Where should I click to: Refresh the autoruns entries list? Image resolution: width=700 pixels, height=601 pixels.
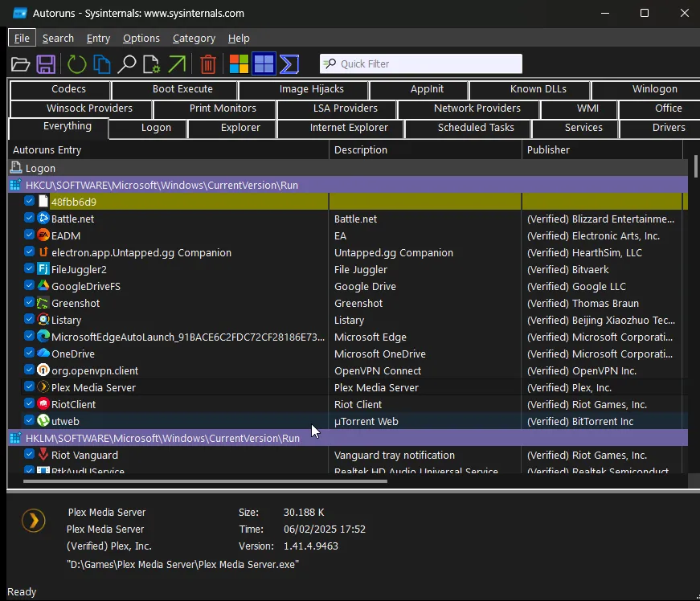76,64
